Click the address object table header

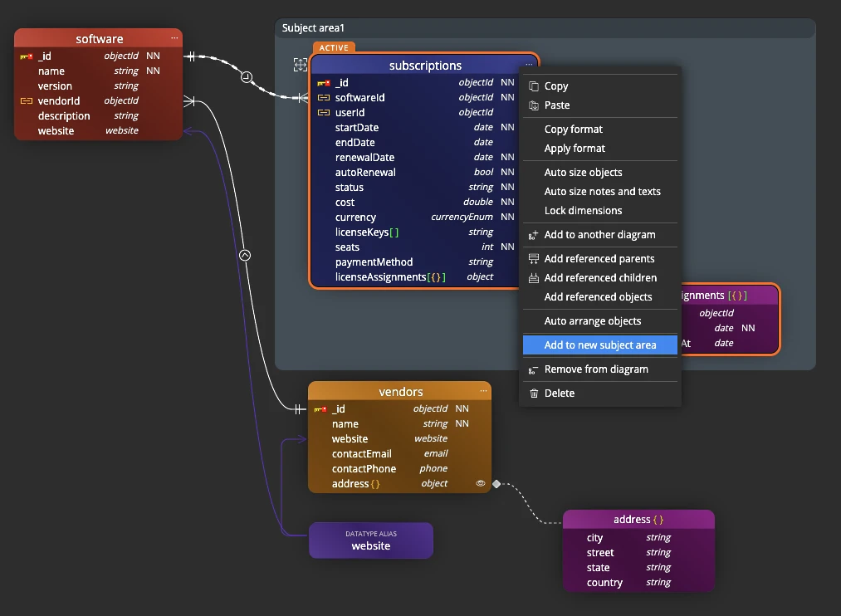pyautogui.click(x=638, y=520)
